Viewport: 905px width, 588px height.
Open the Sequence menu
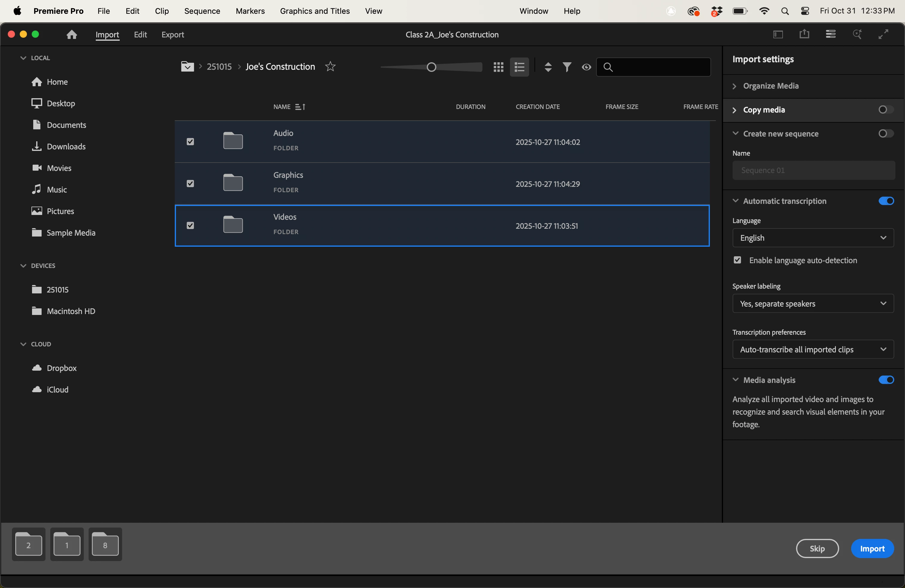coord(202,11)
